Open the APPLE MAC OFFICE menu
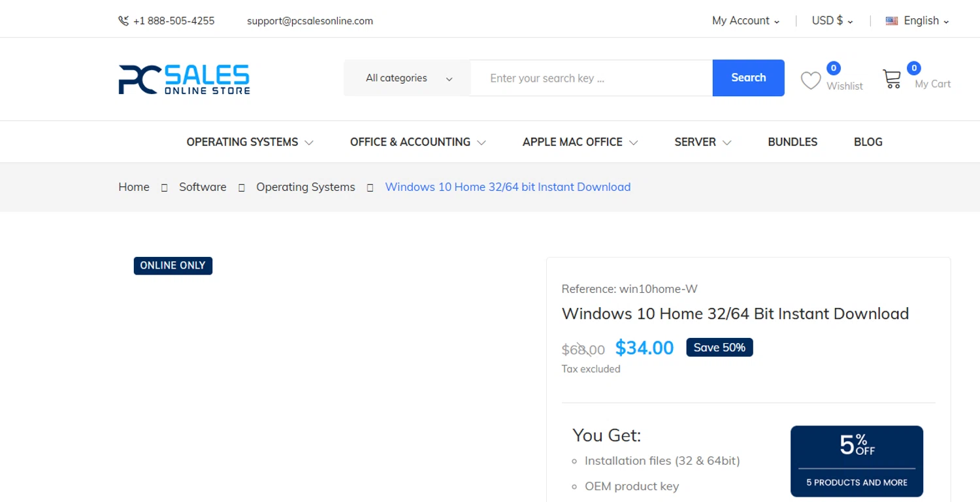 [572, 142]
